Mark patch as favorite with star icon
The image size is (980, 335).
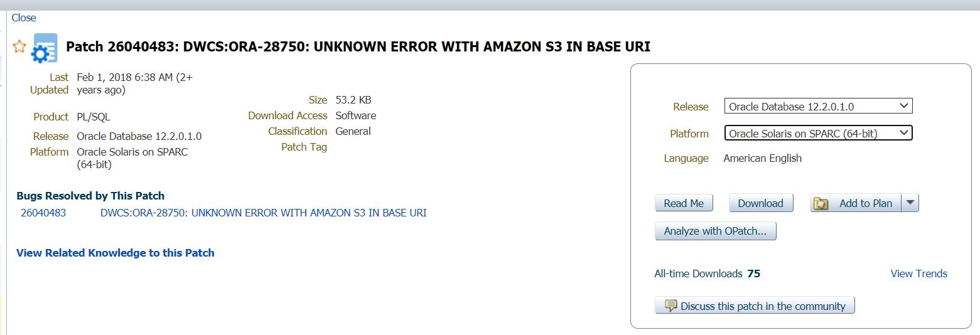19,46
